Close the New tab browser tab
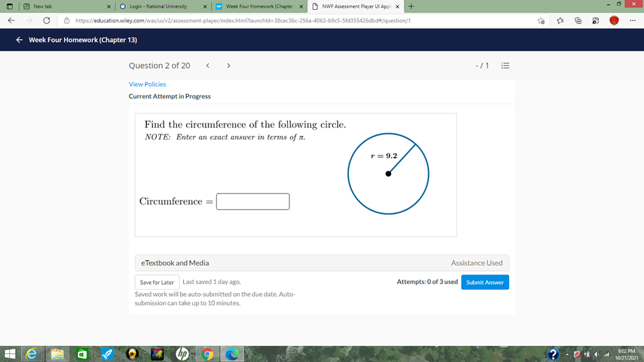 [109, 6]
